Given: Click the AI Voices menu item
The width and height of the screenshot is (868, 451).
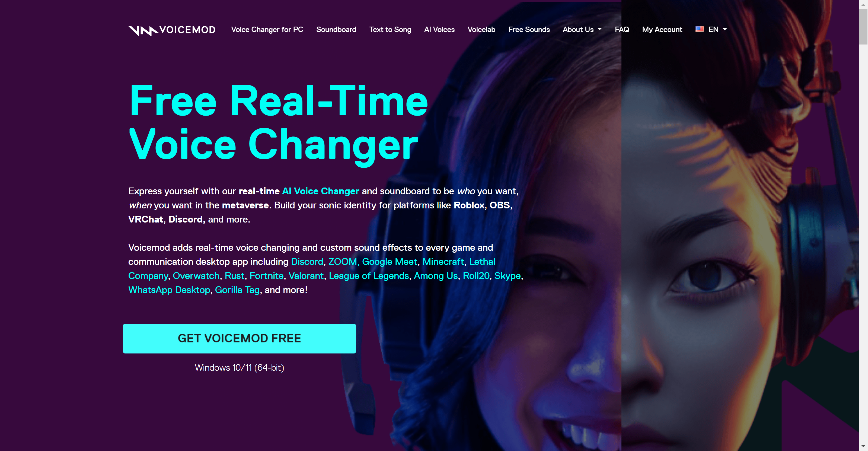Looking at the screenshot, I should (439, 29).
